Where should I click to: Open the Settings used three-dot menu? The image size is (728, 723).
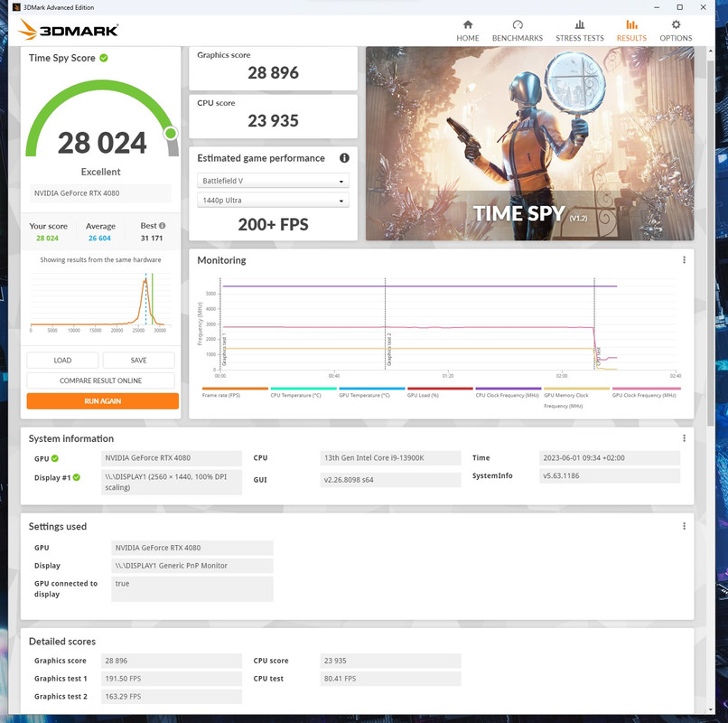coord(684,526)
